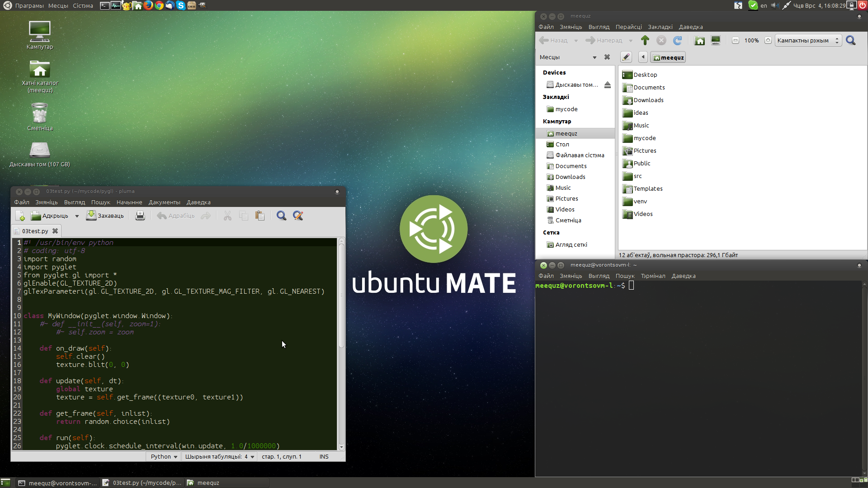
Task: Click the terminal prompt input area
Action: tap(631, 286)
